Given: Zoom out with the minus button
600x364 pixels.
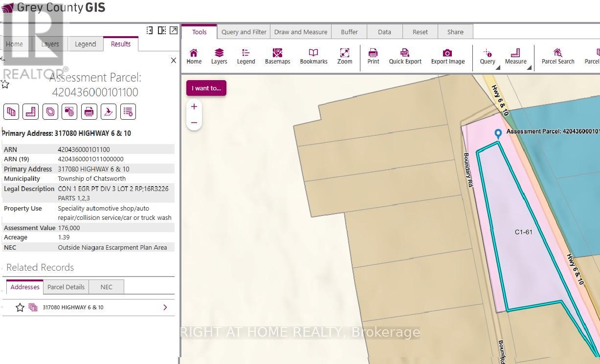Looking at the screenshot, I should point(194,123).
